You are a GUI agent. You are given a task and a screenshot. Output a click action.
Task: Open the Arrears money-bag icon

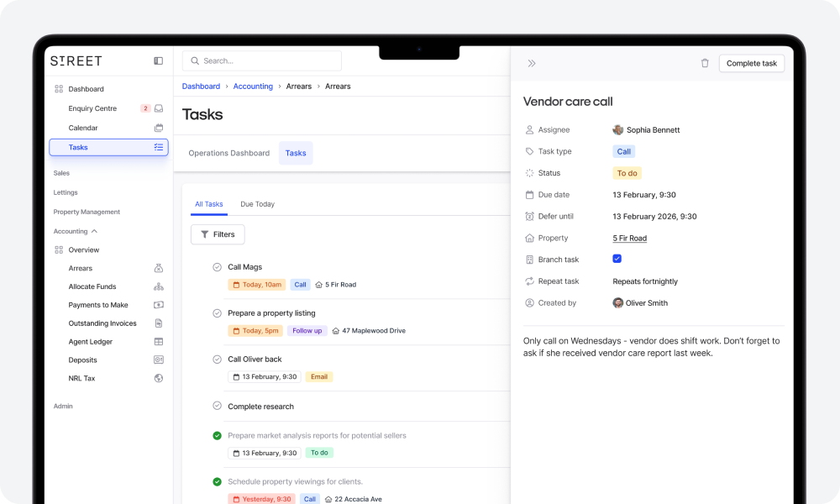158,268
